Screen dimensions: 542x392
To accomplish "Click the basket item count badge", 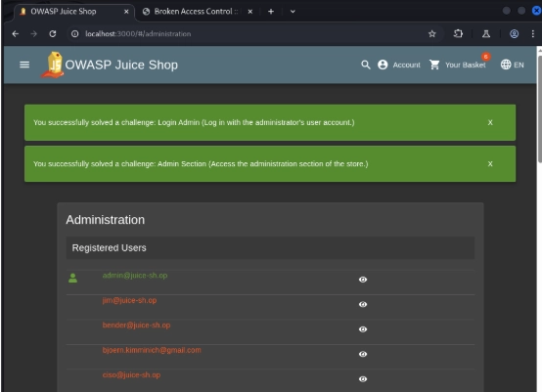I will click(x=485, y=57).
